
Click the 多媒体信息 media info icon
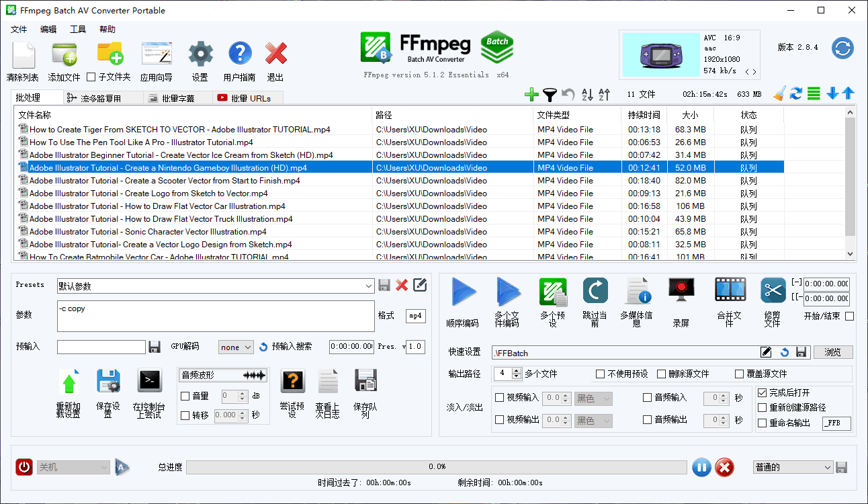point(636,292)
